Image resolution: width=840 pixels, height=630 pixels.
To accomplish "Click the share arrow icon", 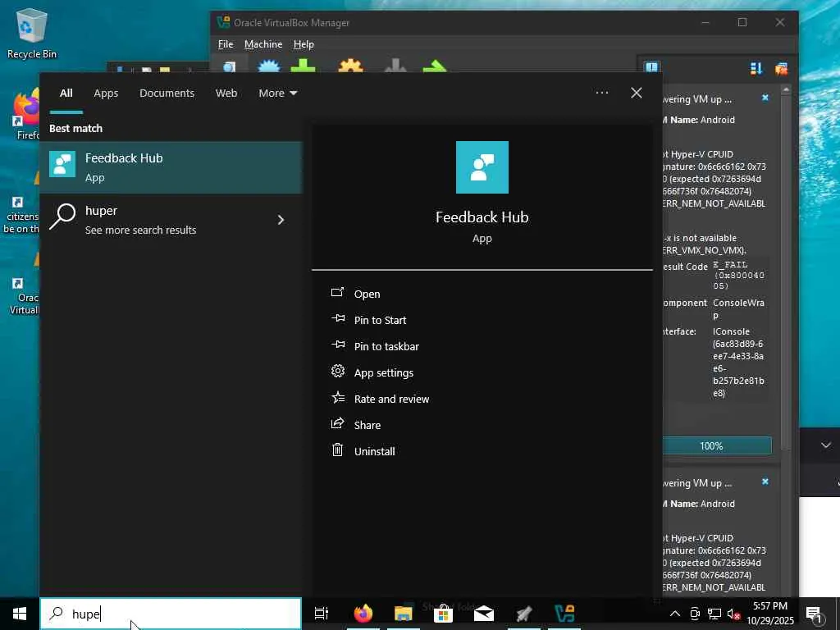I will pos(337,423).
